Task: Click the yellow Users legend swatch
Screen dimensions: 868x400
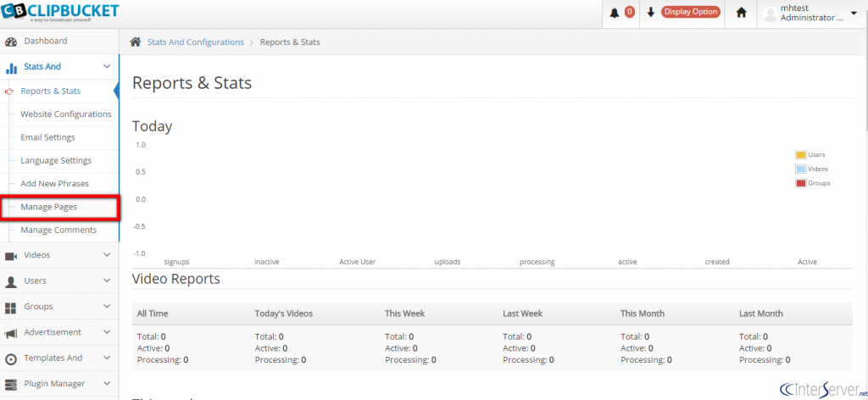Action: click(800, 155)
